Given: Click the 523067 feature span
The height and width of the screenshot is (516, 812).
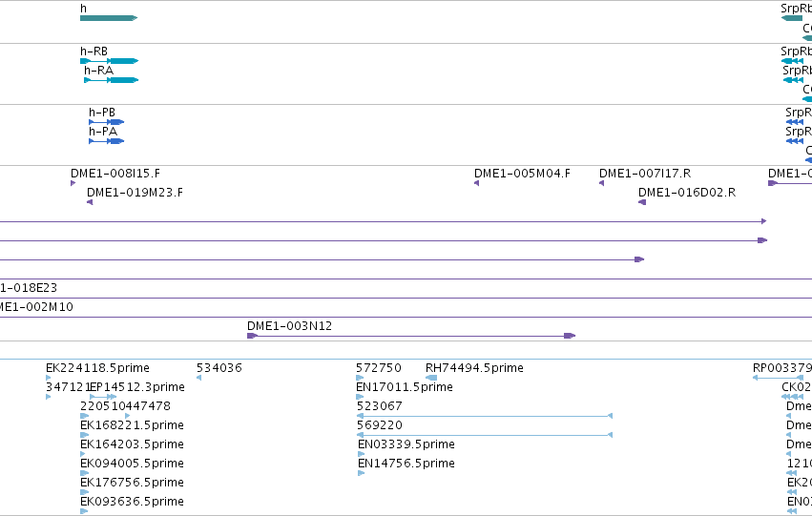Looking at the screenshot, I should (485, 416).
